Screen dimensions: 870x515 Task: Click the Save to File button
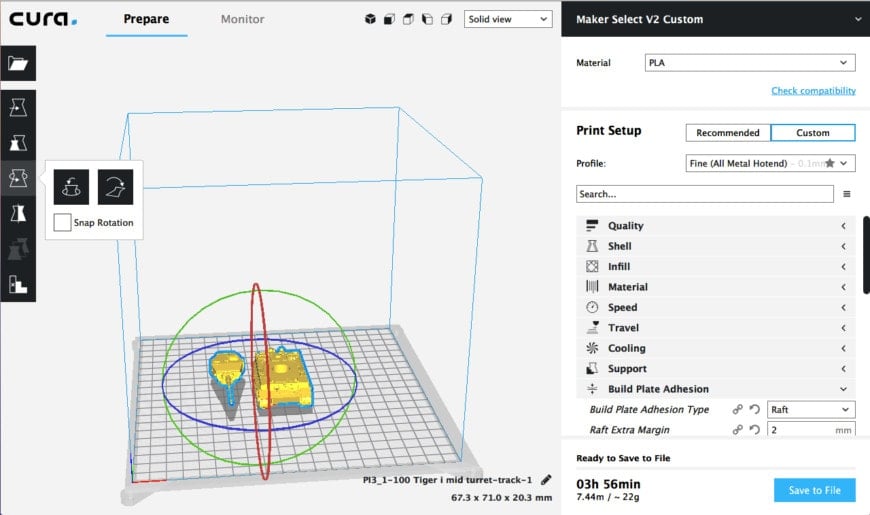point(815,490)
